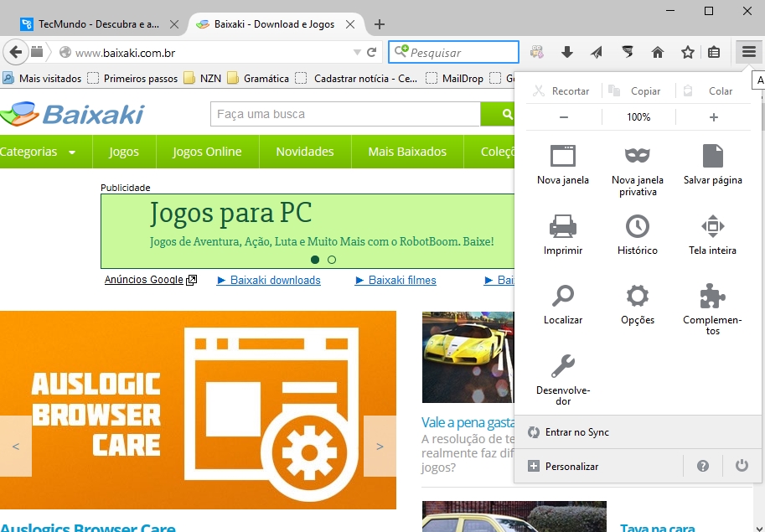
Task: Focus the Pesquisar search box
Action: point(454,52)
